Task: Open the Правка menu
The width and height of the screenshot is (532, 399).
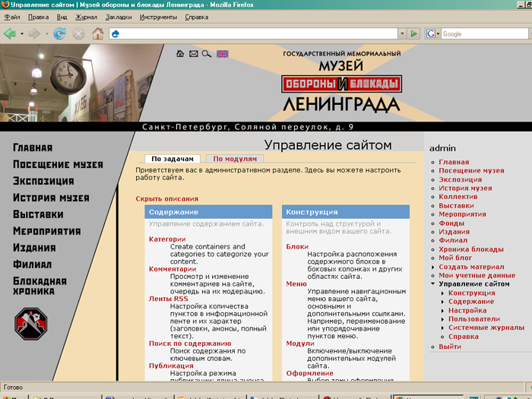Action: [38, 17]
